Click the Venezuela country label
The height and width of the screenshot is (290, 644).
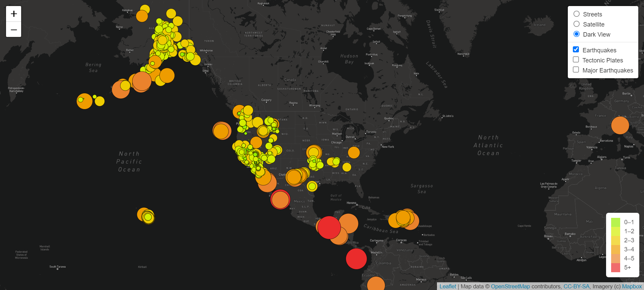(405, 250)
